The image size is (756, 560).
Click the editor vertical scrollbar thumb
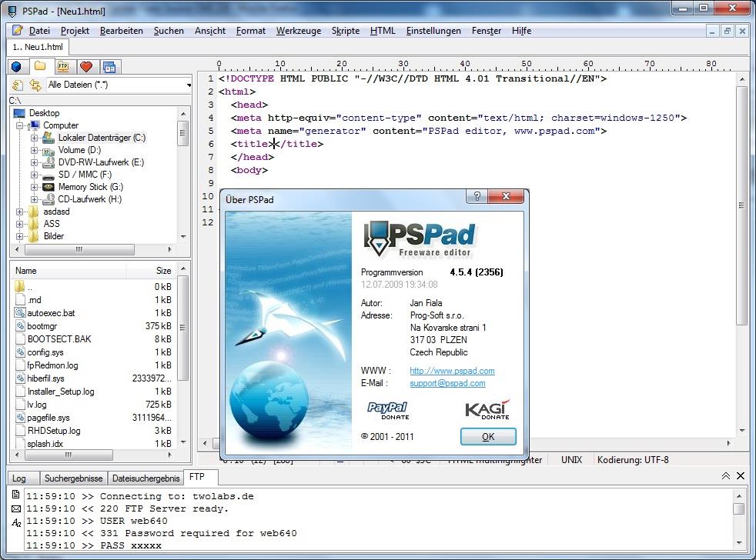[x=741, y=206]
